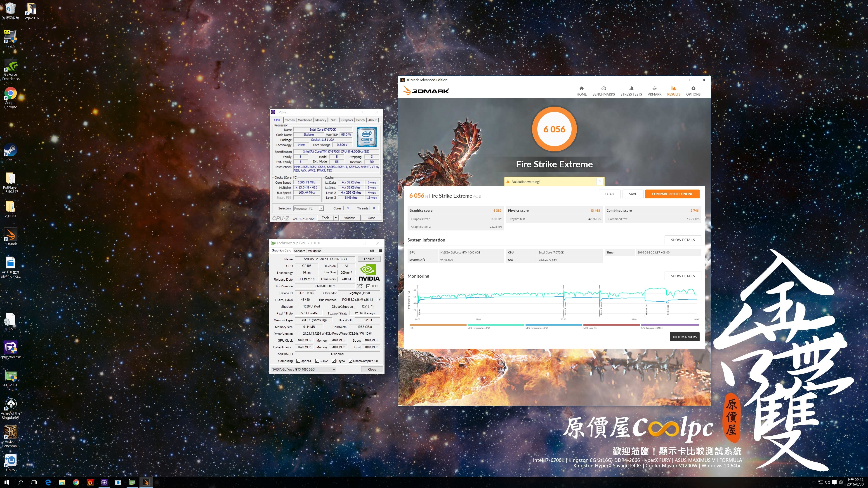Switch to Validation tab in GPU-Z
Screen dimensions: 868x488
(x=315, y=251)
